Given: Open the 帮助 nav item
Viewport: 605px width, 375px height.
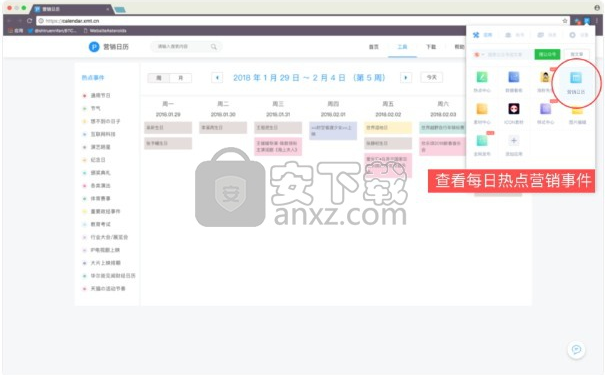Looking at the screenshot, I should pos(459,47).
